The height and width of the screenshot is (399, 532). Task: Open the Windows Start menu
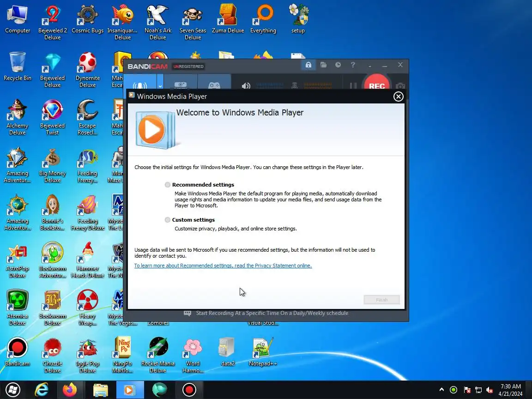[13, 390]
